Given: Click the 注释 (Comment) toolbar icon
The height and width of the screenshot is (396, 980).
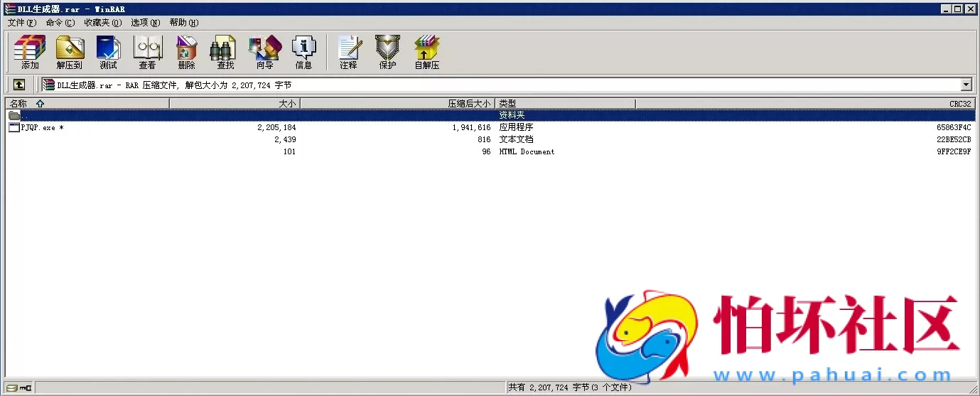Looking at the screenshot, I should (x=348, y=52).
